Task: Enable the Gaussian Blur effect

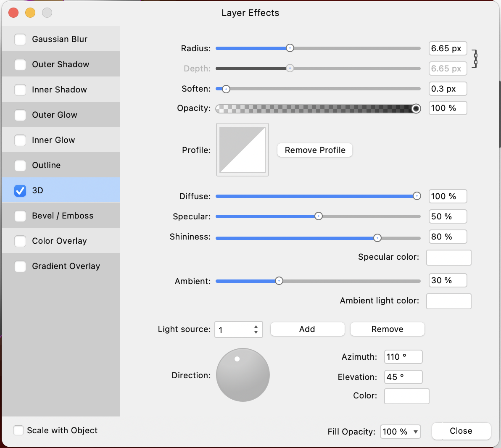Action: [x=20, y=39]
